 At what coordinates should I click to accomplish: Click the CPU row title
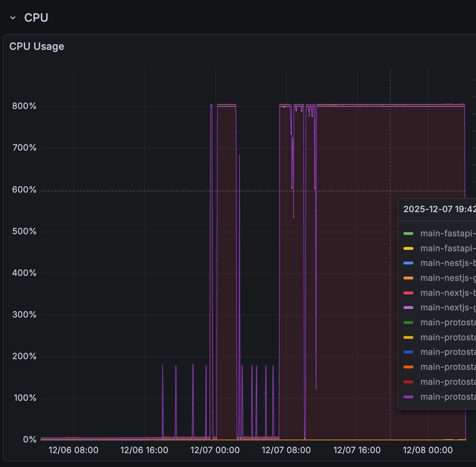(36, 18)
